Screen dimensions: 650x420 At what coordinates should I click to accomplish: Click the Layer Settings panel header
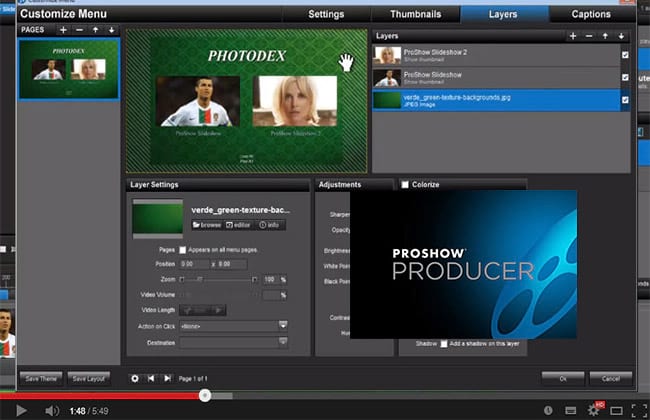click(218, 185)
